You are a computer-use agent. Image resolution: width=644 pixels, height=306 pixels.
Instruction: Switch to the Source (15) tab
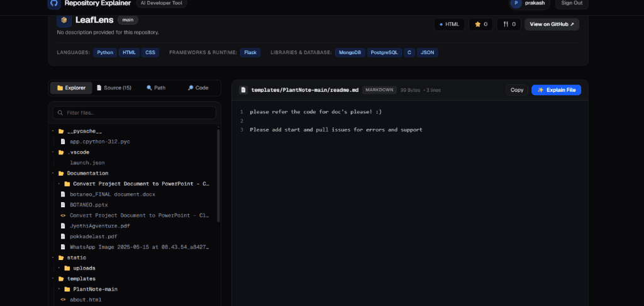[114, 88]
